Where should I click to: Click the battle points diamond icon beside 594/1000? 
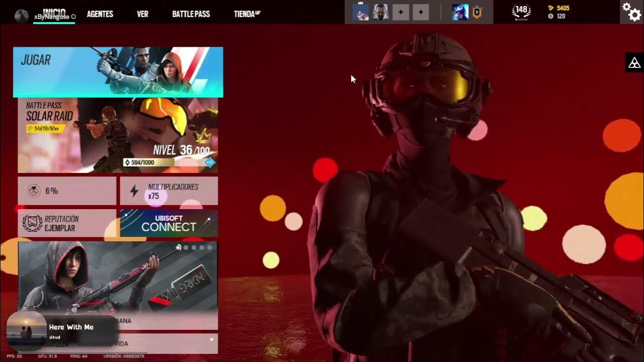[x=127, y=162]
